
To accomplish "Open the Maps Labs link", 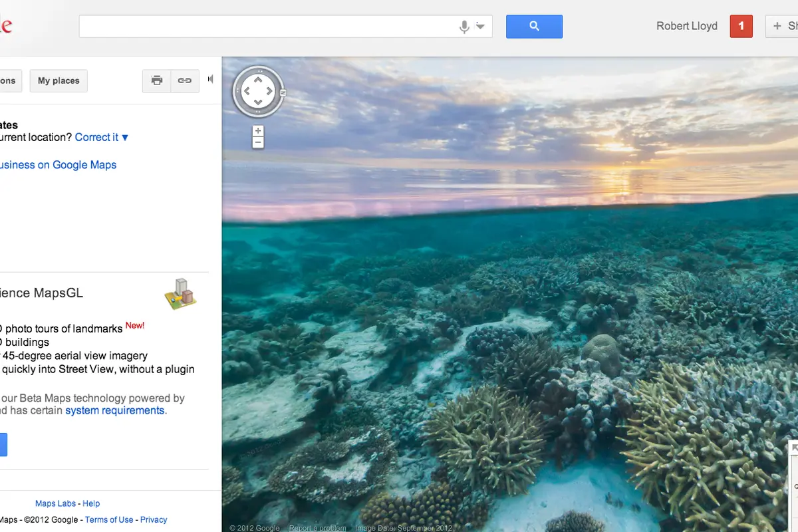I will [x=55, y=503].
